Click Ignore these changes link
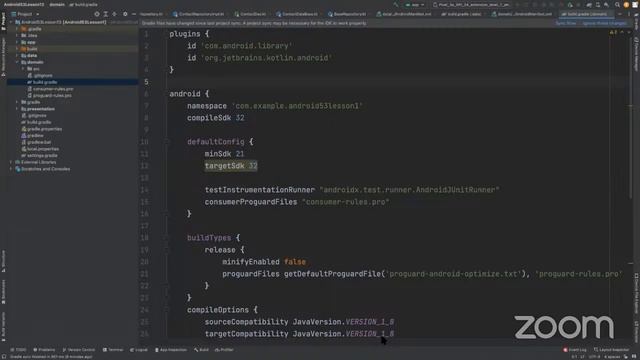The height and width of the screenshot is (360, 640). 604,23
